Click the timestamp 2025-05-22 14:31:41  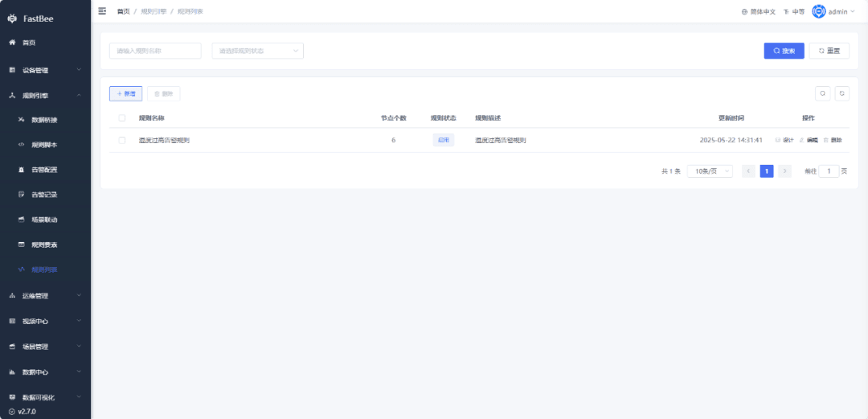(731, 140)
